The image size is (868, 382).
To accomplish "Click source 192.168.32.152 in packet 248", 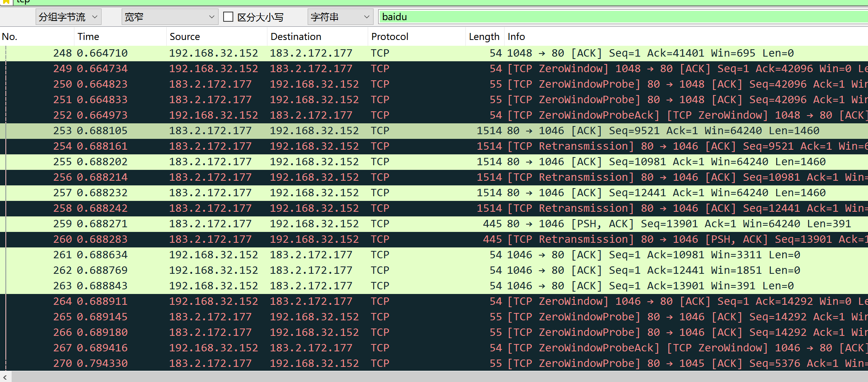I will coord(214,53).
